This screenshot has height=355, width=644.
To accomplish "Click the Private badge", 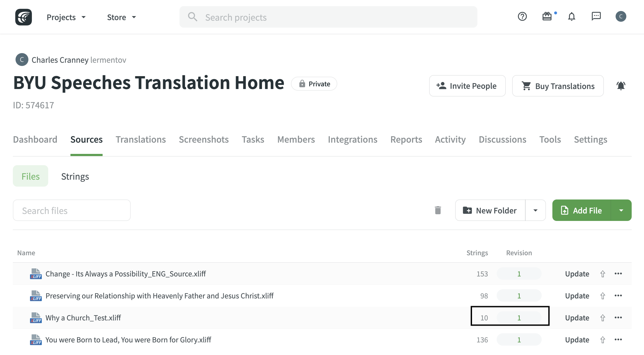I will pos(314,84).
